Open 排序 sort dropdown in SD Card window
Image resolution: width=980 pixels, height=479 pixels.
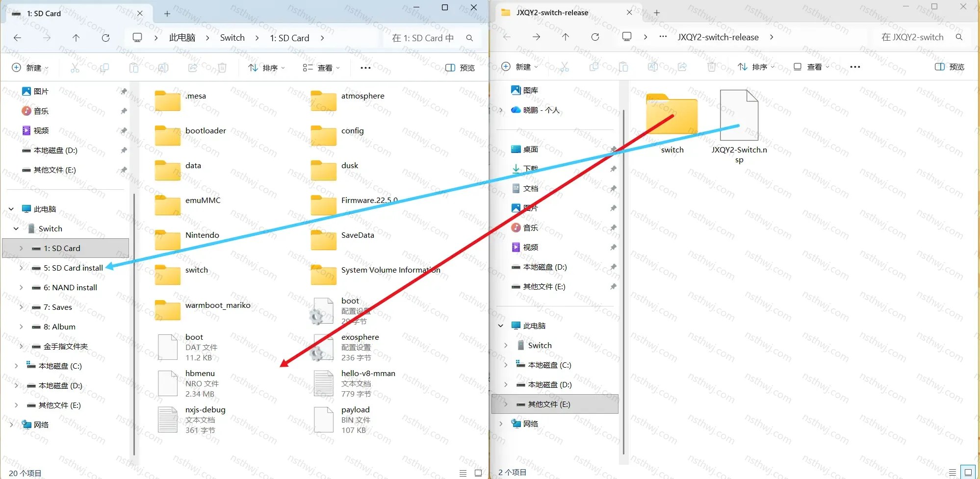[266, 68]
